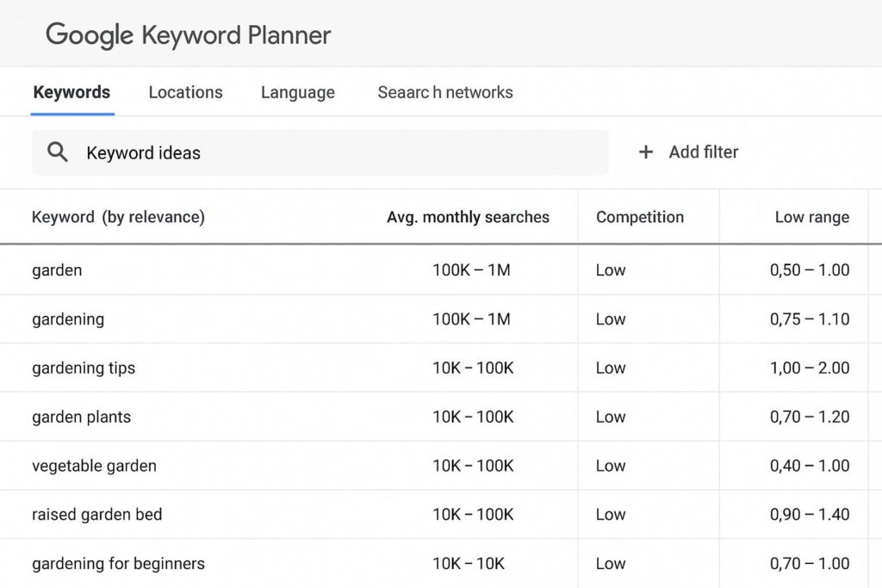Click the 'raised garden bed' keyword
The image size is (882, 588).
click(96, 515)
